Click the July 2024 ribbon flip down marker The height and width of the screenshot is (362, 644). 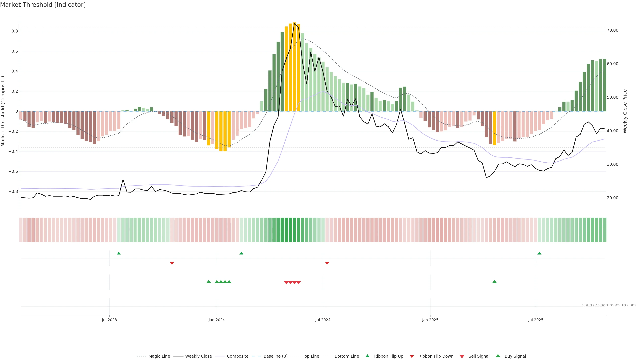327,263
